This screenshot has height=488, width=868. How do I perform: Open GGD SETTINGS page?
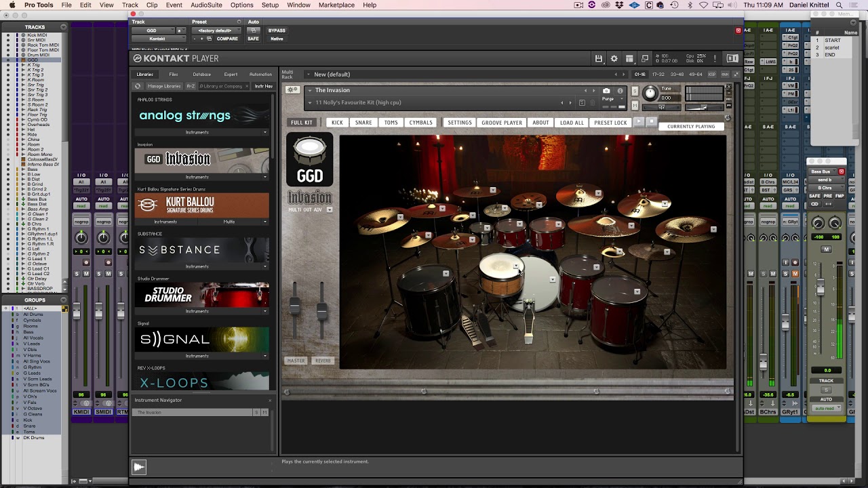coord(460,123)
